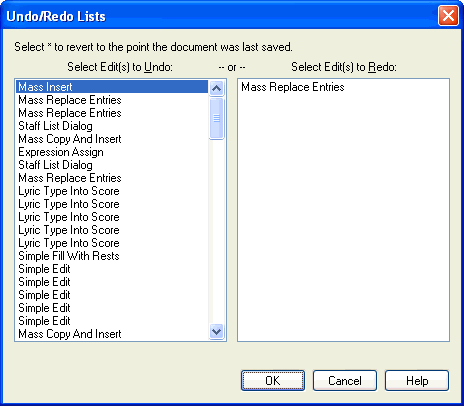The image size is (464, 406).
Task: Open Help for Undo/Redo Lists
Action: pos(417,380)
